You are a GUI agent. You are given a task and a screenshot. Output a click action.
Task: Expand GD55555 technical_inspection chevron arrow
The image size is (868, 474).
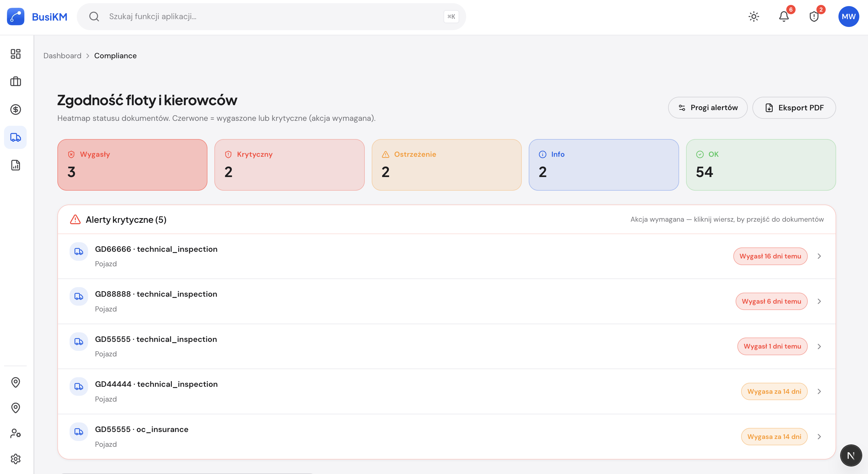pos(819,346)
